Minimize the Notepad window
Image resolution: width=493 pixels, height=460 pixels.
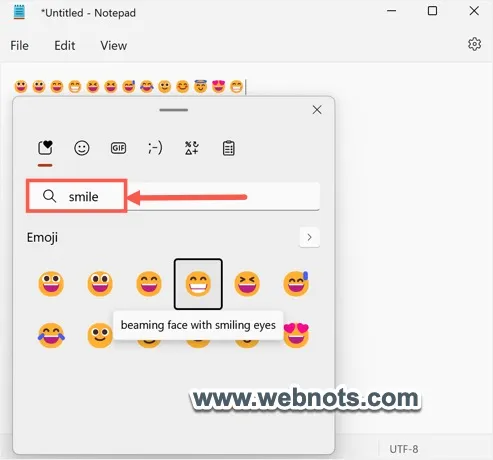click(x=391, y=11)
